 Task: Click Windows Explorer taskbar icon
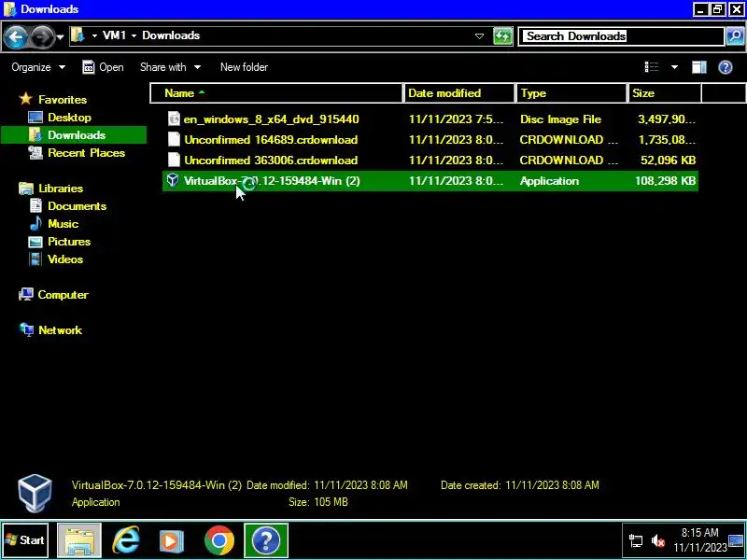click(79, 540)
